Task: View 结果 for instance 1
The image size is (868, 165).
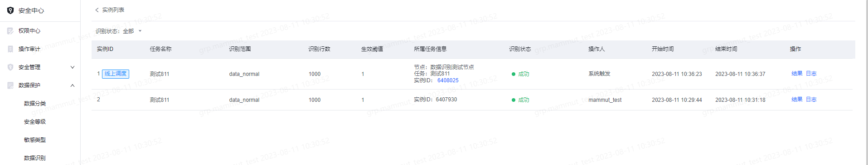Action: 797,74
